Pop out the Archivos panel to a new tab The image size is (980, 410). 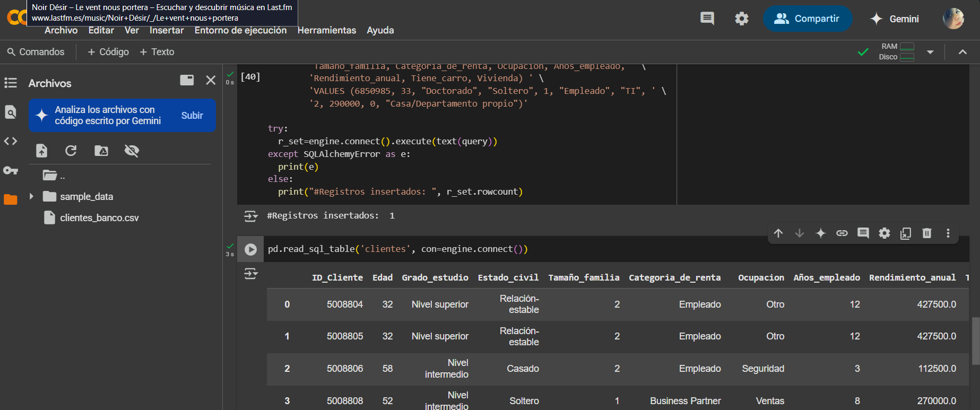187,80
